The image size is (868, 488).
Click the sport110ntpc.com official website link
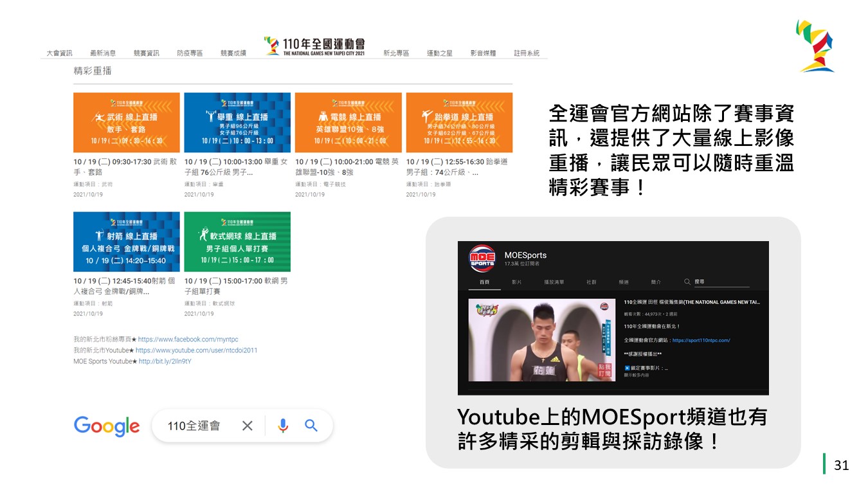click(x=701, y=340)
